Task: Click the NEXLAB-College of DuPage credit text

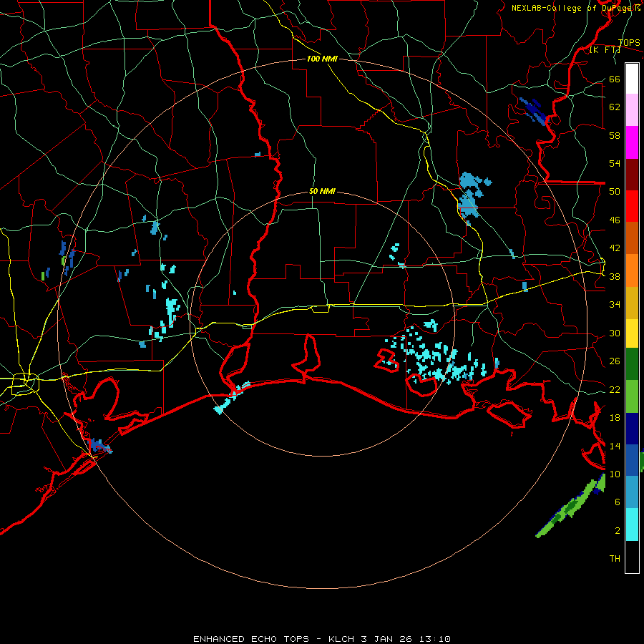Action: [576, 8]
